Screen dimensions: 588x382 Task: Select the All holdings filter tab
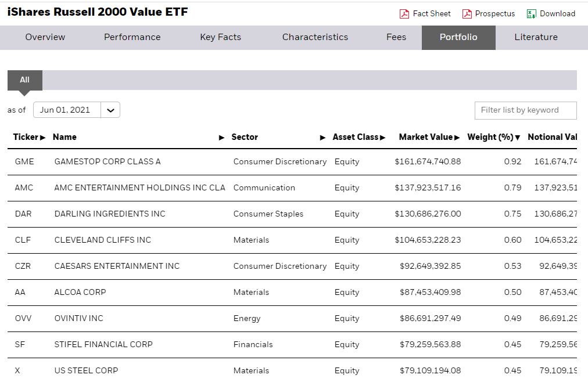pyautogui.click(x=25, y=80)
